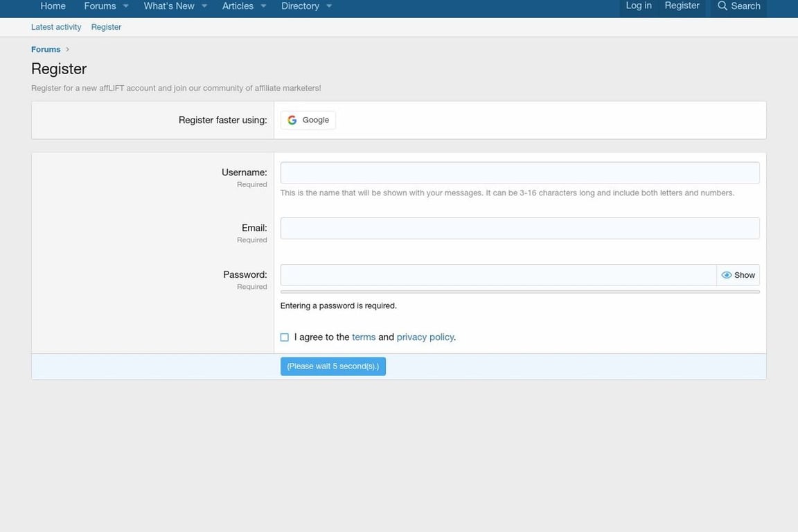Open the terms link in the agreement text
The image size is (798, 532).
364,337
